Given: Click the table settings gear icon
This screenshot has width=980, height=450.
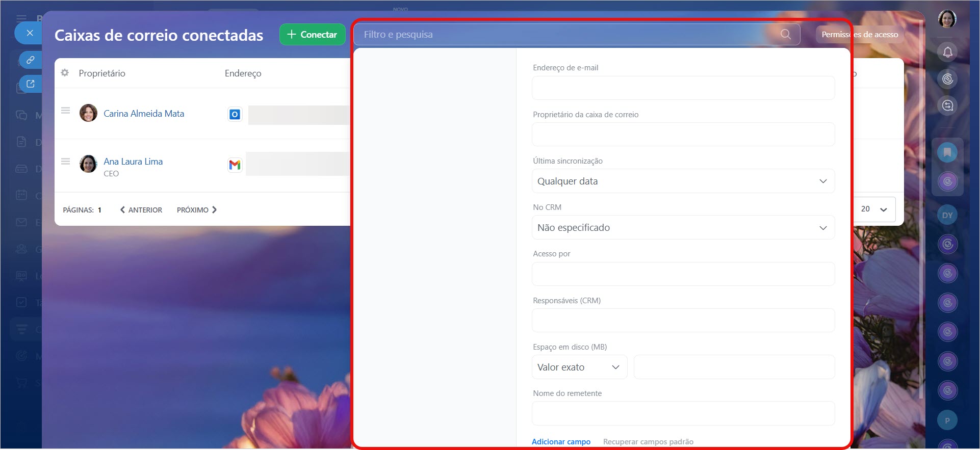Looking at the screenshot, I should point(65,73).
